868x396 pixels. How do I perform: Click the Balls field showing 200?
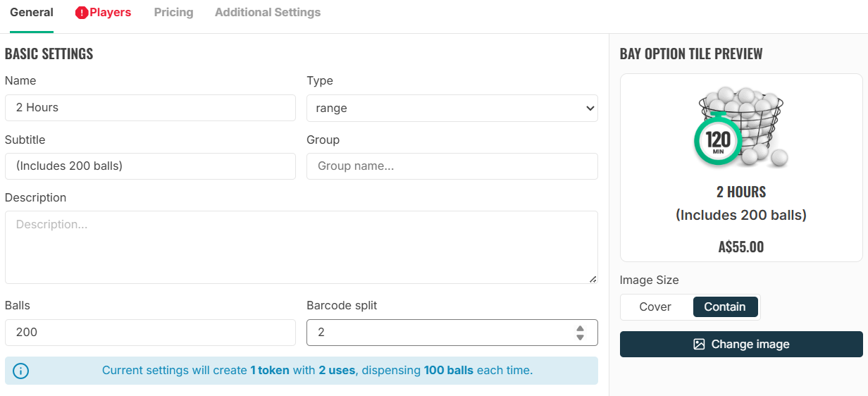150,333
